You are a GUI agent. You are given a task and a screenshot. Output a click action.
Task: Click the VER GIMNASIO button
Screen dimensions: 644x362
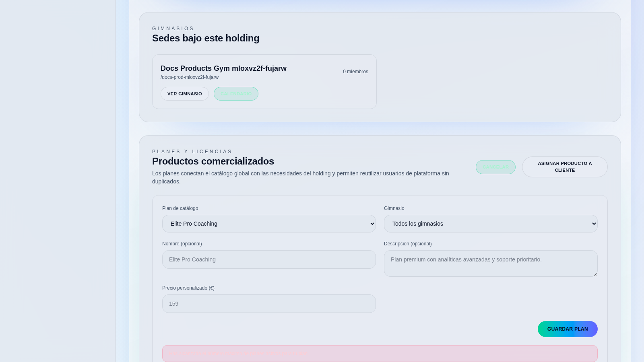tap(184, 94)
